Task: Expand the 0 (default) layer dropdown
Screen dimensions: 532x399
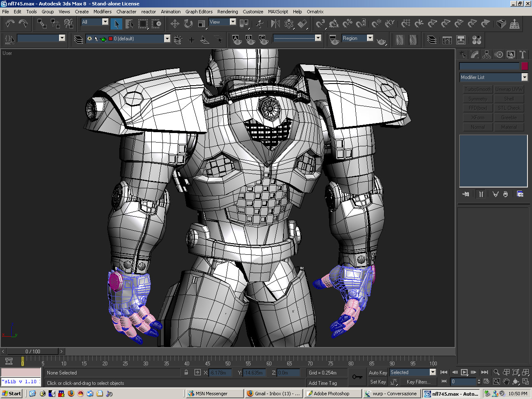Action: [167, 39]
